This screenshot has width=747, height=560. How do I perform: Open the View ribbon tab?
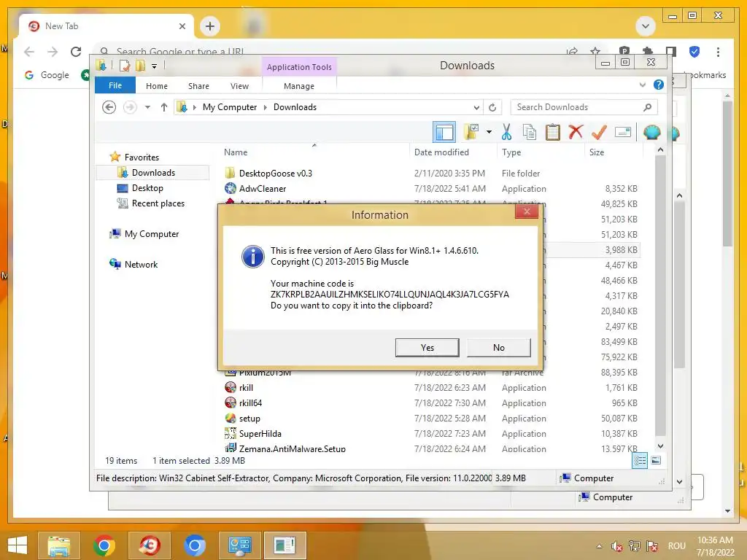pyautogui.click(x=239, y=86)
